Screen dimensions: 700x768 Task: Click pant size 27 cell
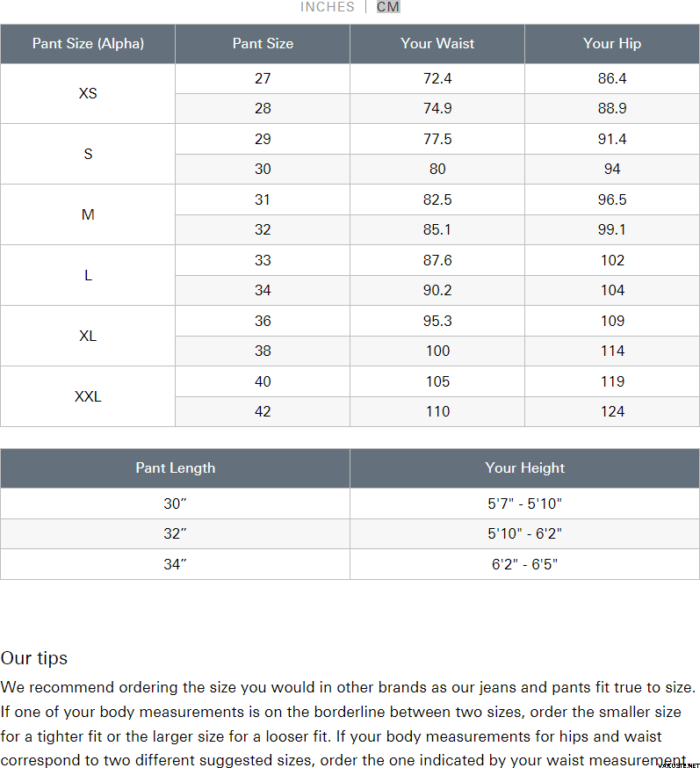point(263,78)
